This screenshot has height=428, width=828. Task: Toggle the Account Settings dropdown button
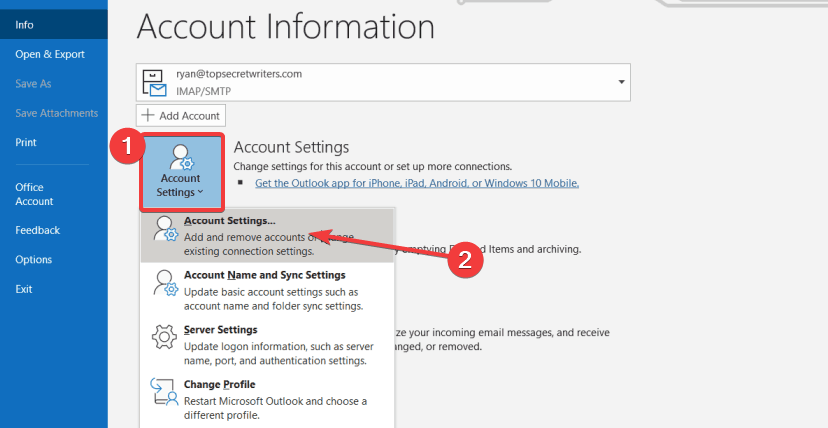pyautogui.click(x=182, y=172)
